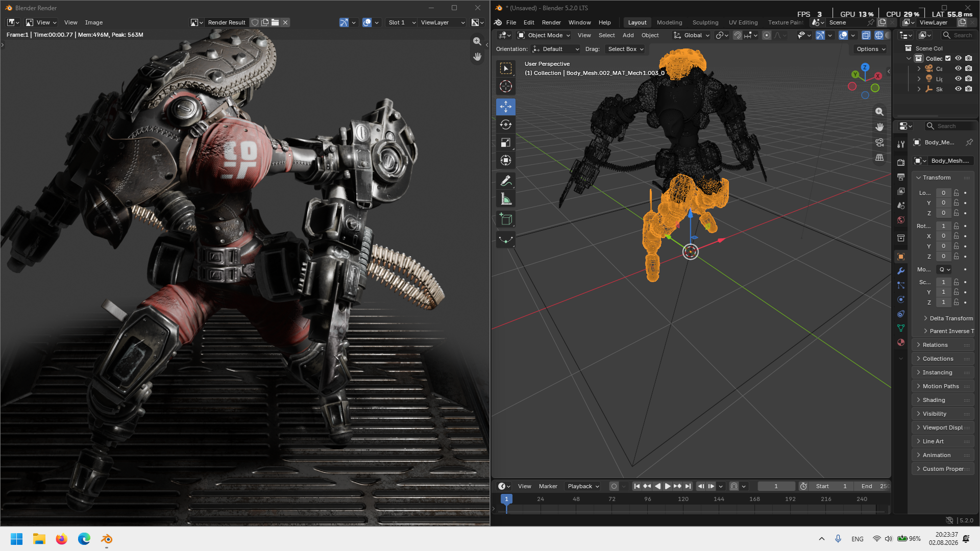980x551 pixels.
Task: Open the Material properties tab
Action: pyautogui.click(x=901, y=342)
